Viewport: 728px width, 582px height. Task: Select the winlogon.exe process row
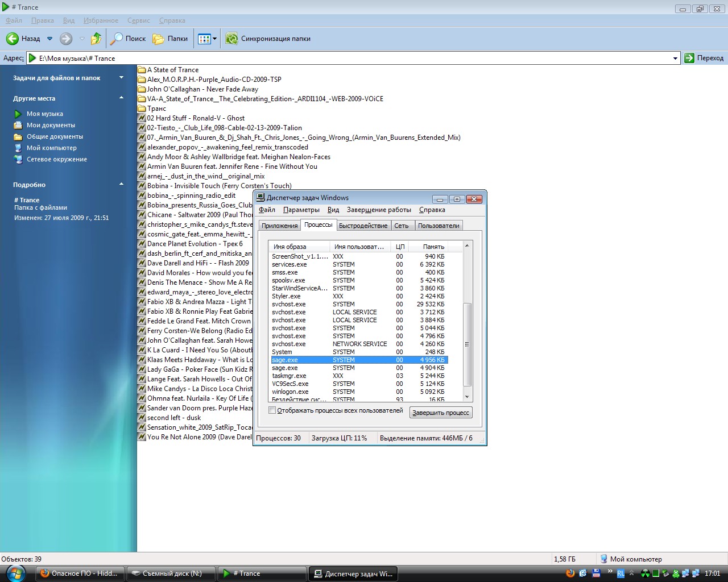358,392
